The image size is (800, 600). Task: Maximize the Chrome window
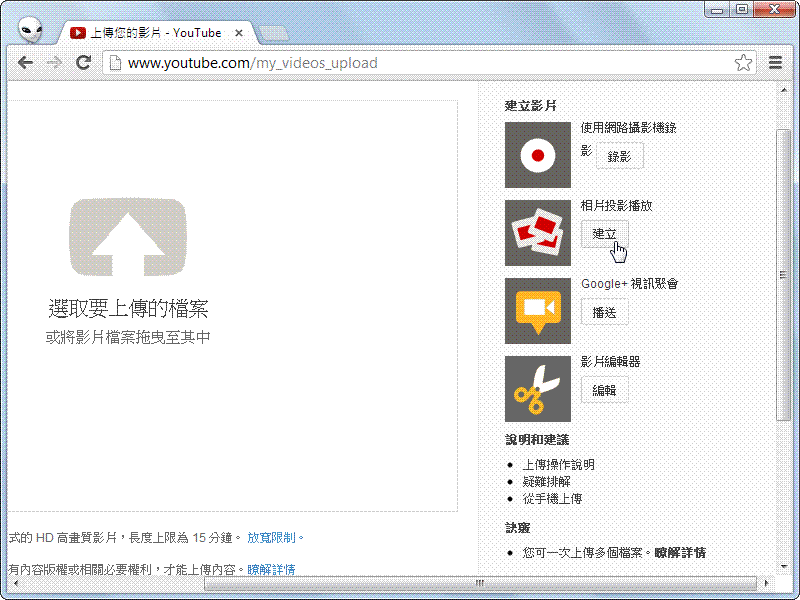pyautogui.click(x=742, y=10)
